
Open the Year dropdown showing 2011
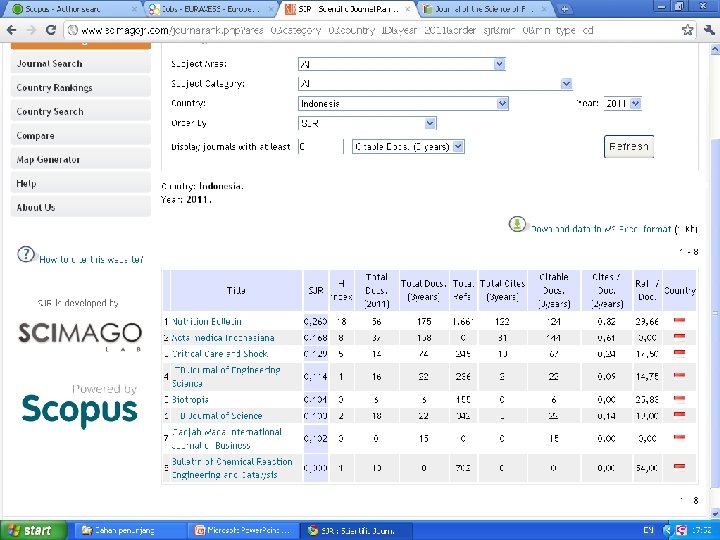click(x=622, y=103)
